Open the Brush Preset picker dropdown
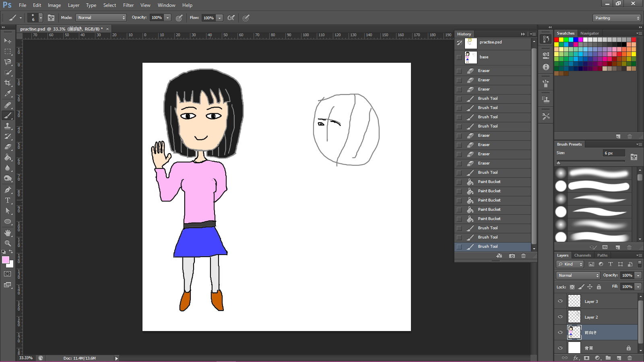Screen dimensions: 644x362 pyautogui.click(x=41, y=18)
